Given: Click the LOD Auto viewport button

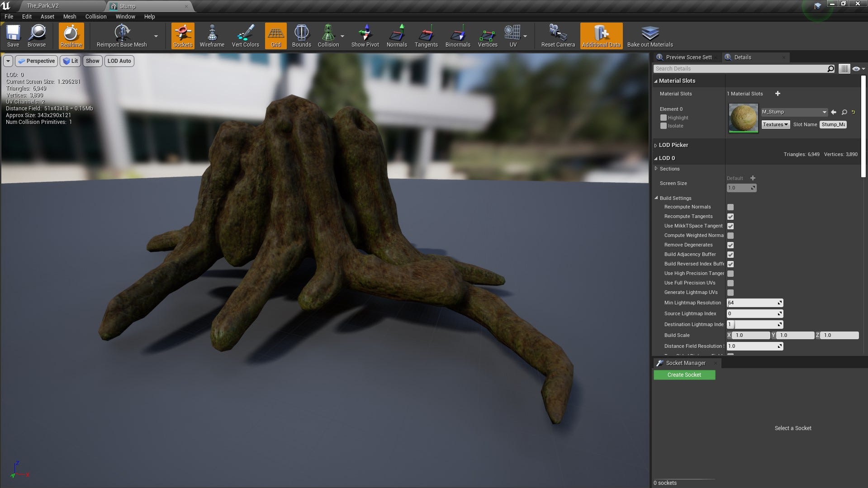Looking at the screenshot, I should 119,61.
